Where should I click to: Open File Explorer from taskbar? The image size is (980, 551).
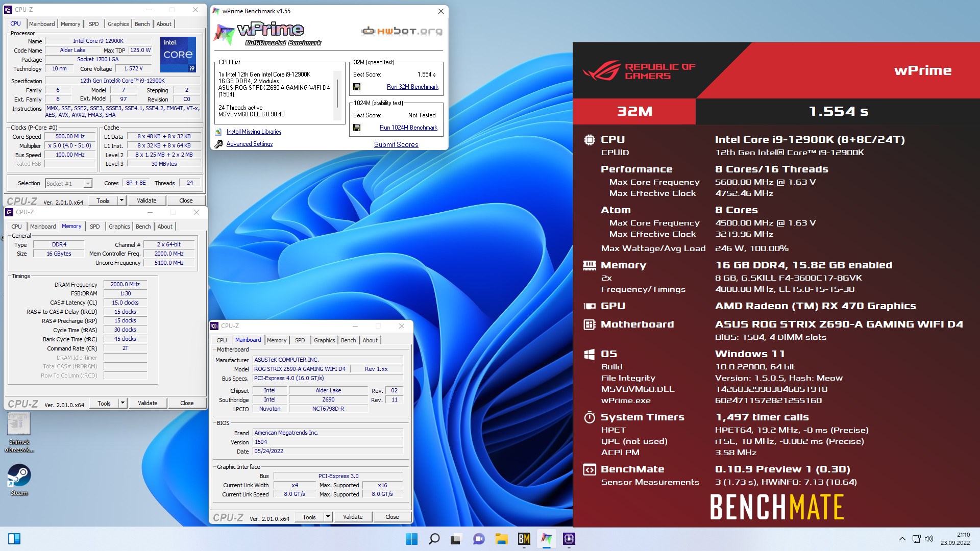[501, 539]
